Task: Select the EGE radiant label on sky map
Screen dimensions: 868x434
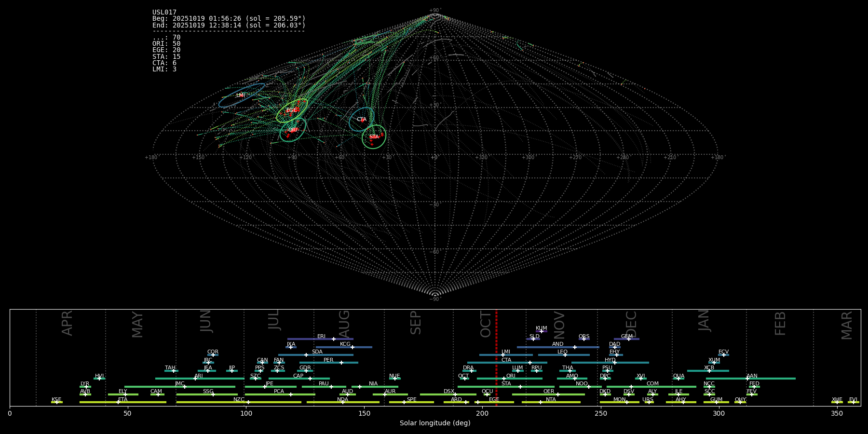Action: coord(292,110)
